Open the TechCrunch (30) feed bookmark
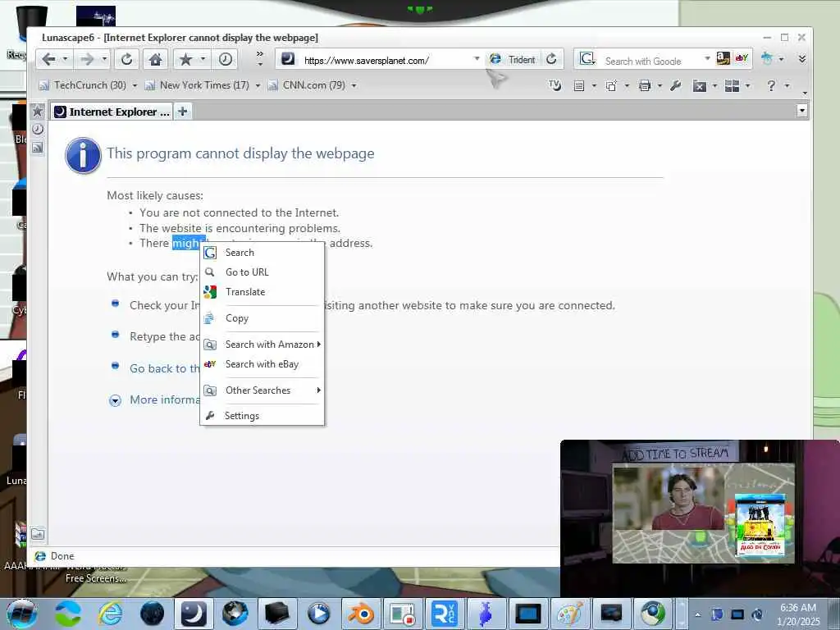 click(83, 85)
